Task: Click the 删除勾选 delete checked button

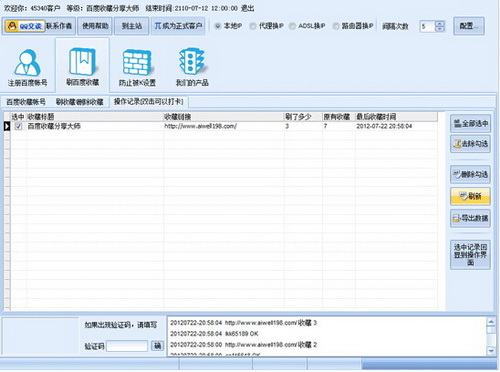Action: tap(470, 174)
